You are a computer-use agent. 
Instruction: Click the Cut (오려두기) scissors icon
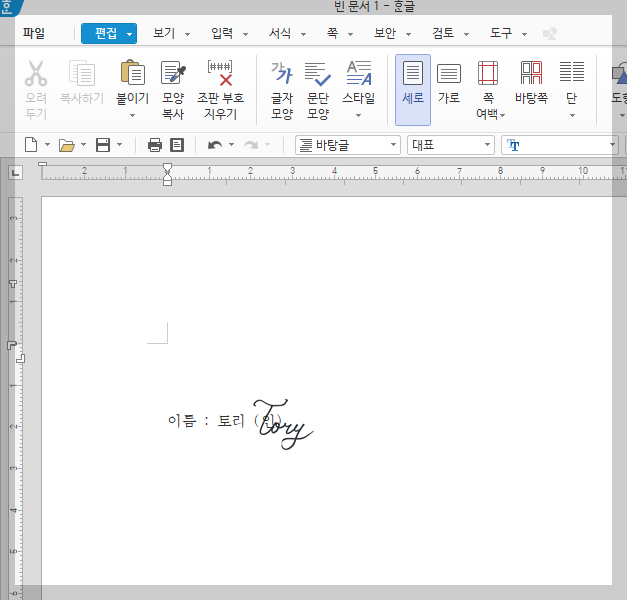click(36, 73)
